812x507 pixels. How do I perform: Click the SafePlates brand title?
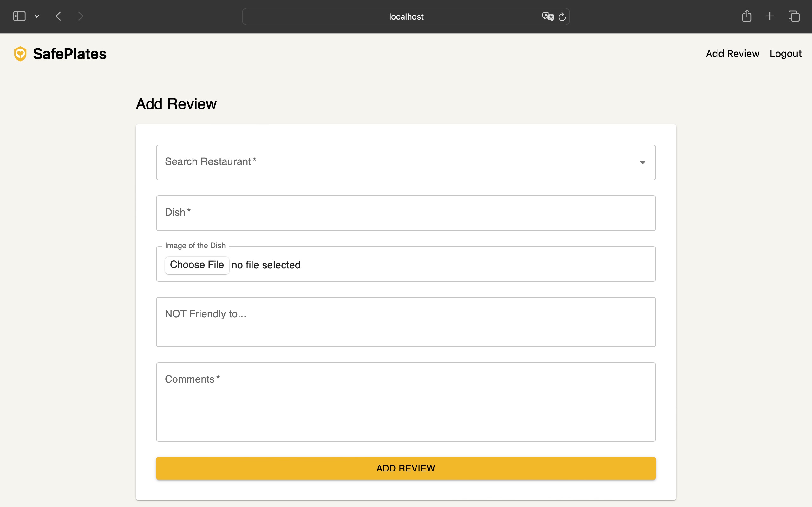coord(70,54)
